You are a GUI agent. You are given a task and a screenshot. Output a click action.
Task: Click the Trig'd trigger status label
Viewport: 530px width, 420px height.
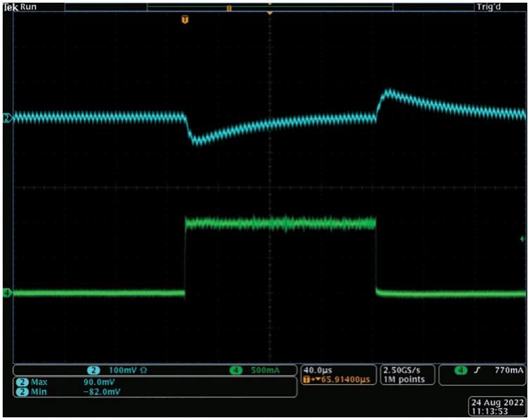pos(500,6)
